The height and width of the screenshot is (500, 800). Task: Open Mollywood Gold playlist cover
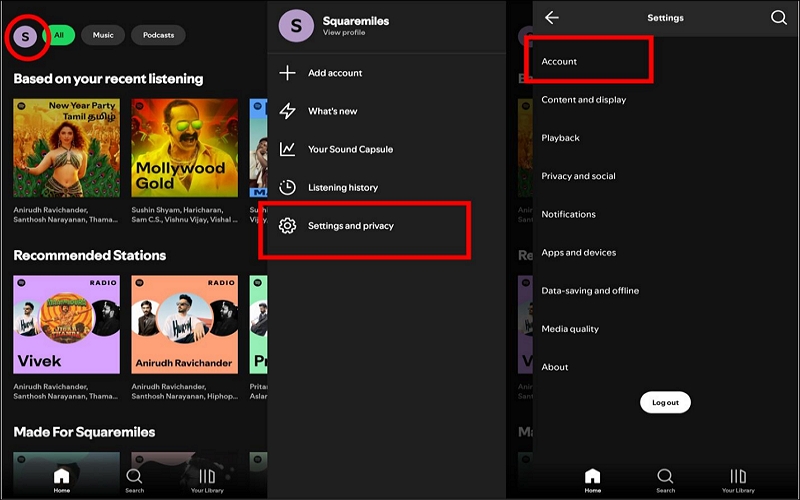tap(185, 148)
